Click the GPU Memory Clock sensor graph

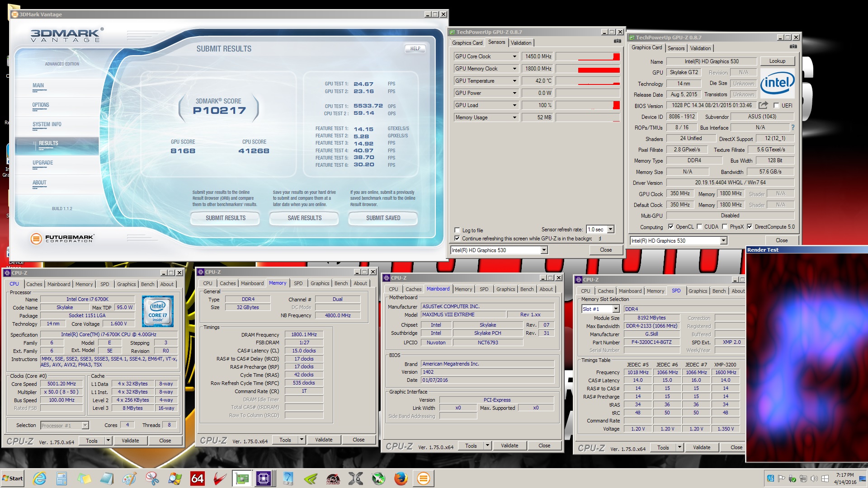click(588, 69)
